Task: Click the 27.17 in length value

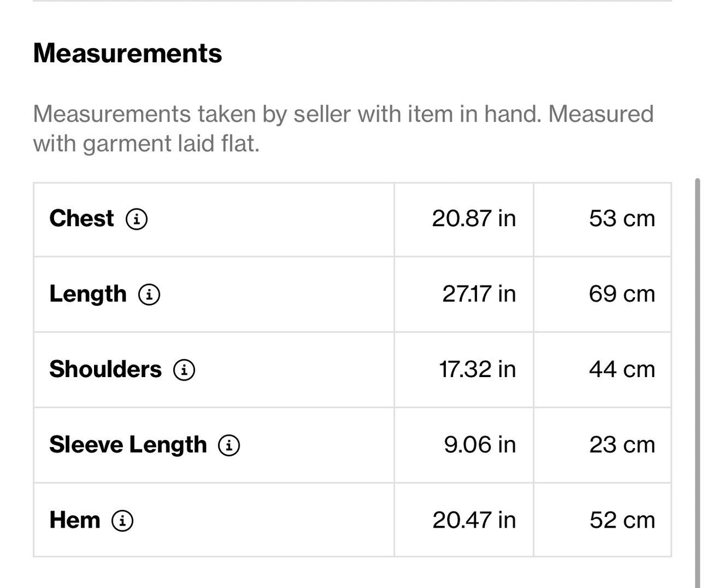Action: coord(479,294)
